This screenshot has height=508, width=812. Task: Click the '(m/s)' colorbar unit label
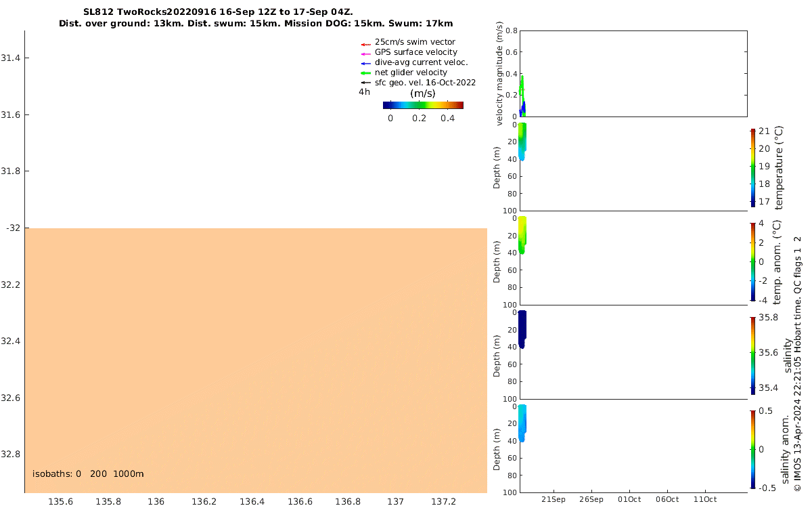[423, 93]
